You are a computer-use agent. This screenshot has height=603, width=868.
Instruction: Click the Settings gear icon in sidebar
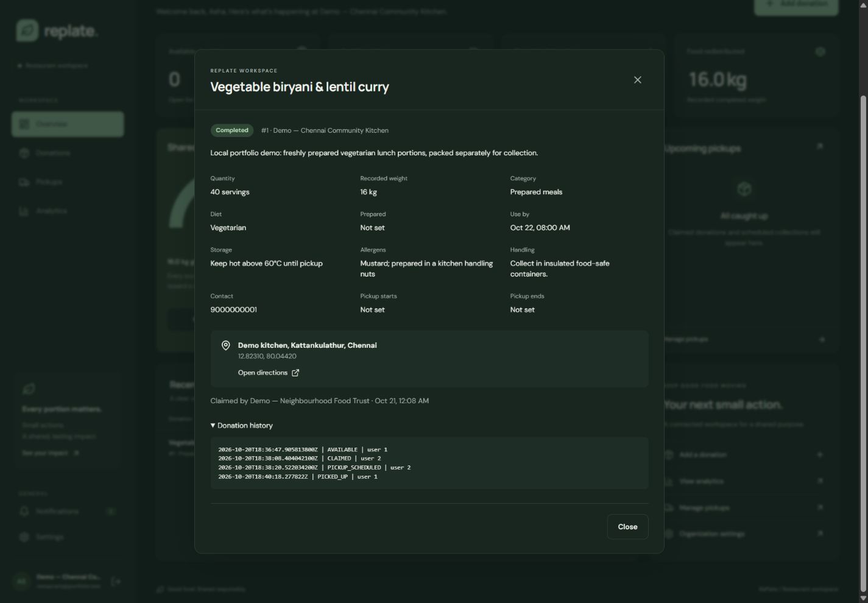coord(24,537)
